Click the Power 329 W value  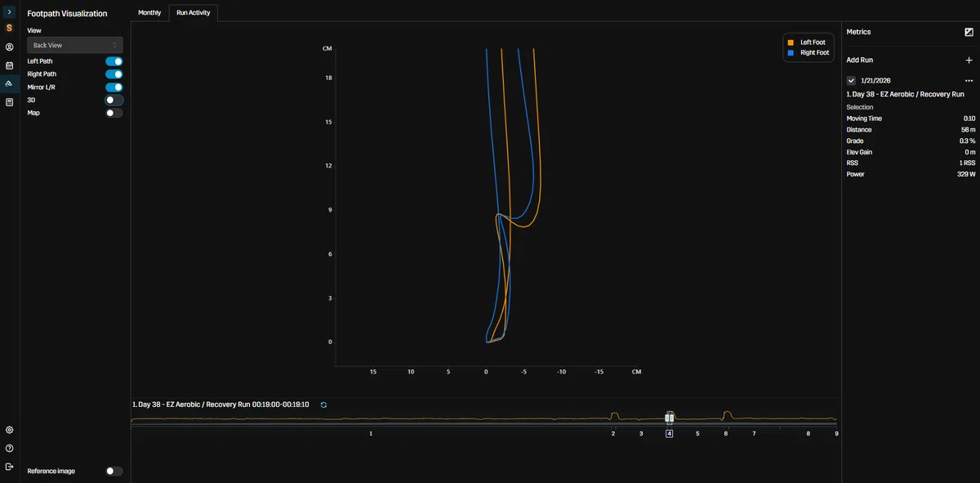pos(966,174)
